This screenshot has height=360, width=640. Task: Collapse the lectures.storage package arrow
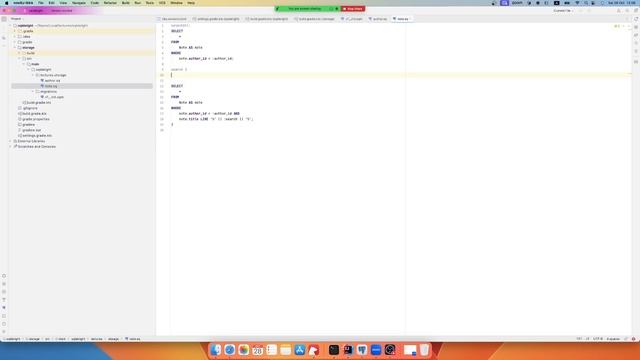pos(33,75)
